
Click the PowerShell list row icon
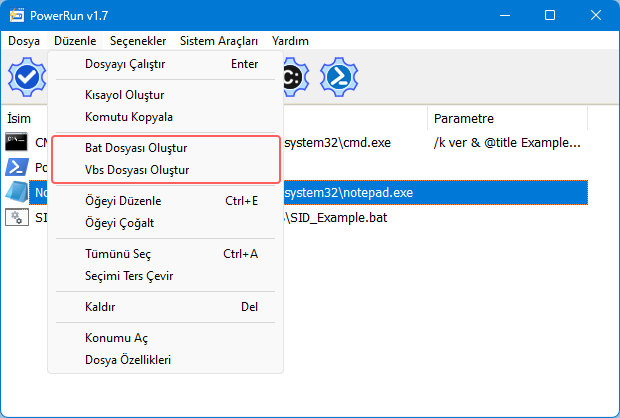[17, 167]
